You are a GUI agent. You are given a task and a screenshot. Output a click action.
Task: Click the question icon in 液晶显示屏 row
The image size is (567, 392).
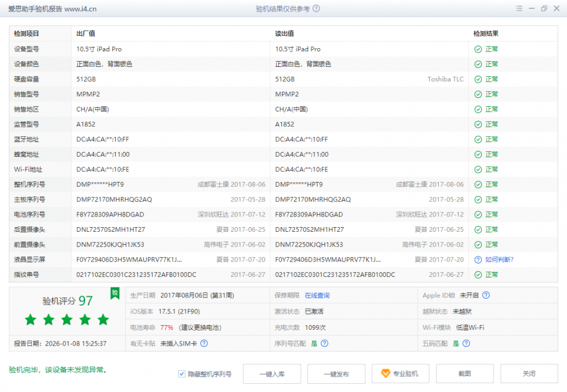point(478,259)
